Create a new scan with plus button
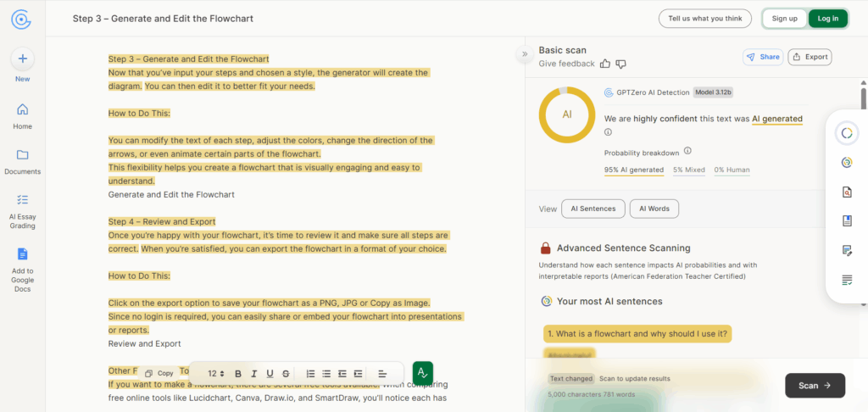 coord(23,58)
